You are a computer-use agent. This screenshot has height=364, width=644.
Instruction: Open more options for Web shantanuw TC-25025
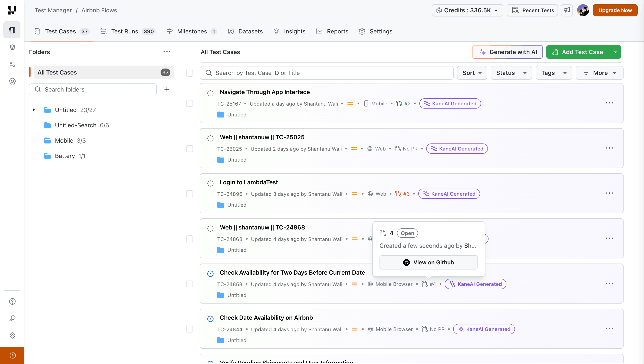point(609,148)
